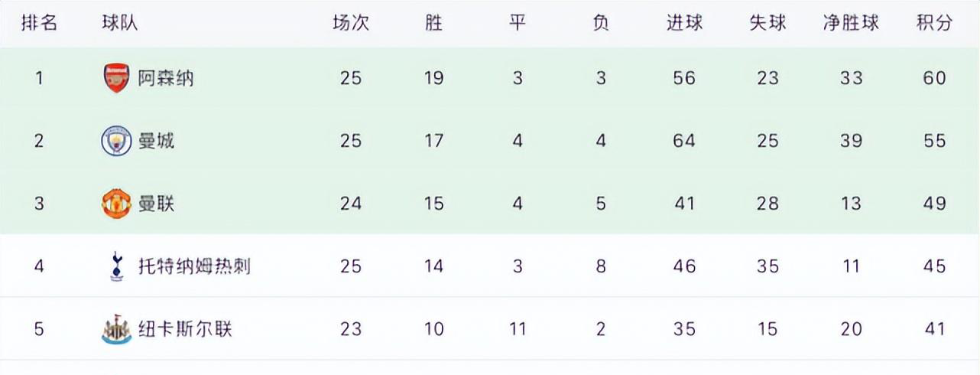Click the Manchester City crest icon
This screenshot has width=980, height=375.
117,142
